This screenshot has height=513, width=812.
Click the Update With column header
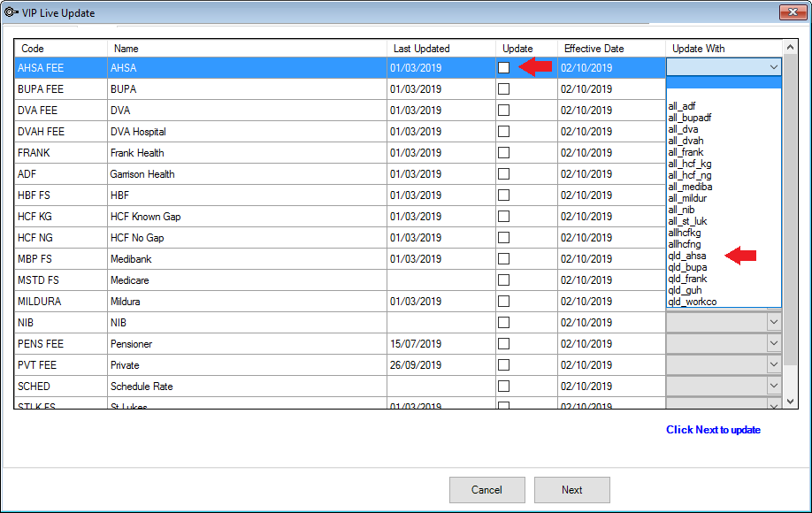pos(724,48)
